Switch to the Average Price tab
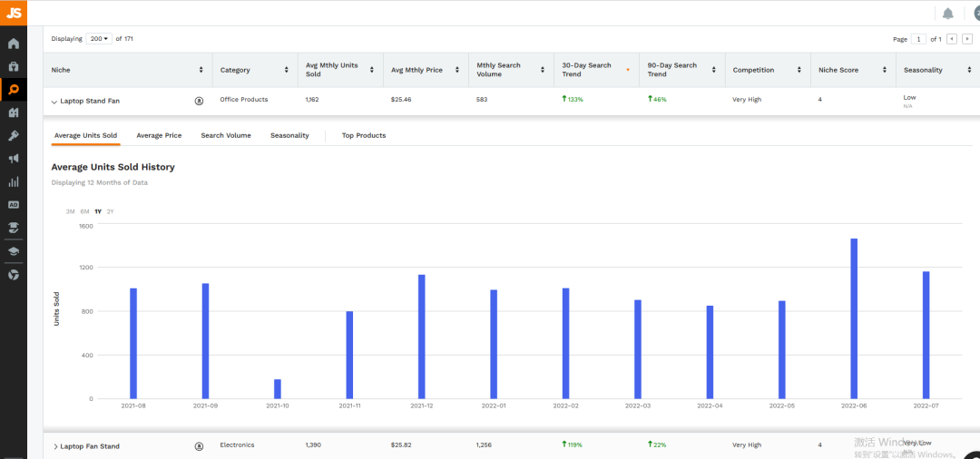Viewport: 980px width, 459px height. click(159, 135)
